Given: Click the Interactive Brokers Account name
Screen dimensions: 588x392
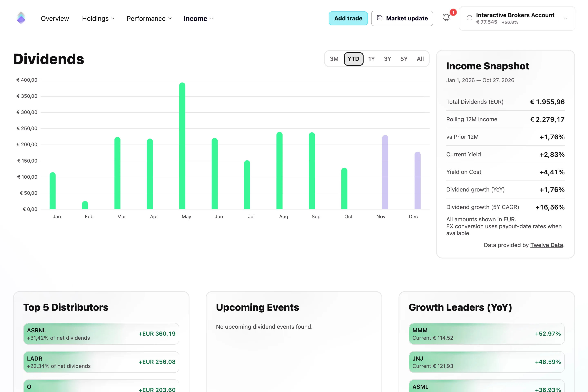Looking at the screenshot, I should [515, 15].
